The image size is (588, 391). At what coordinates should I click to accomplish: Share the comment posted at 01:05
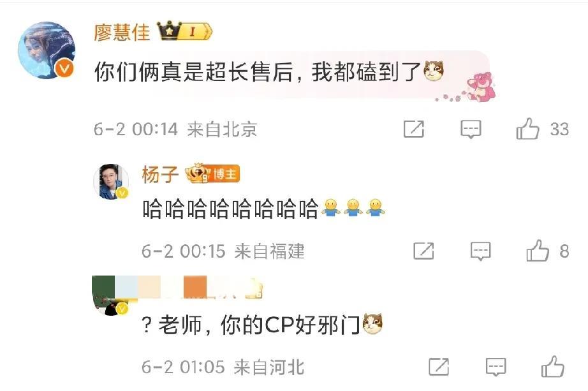coord(439,367)
